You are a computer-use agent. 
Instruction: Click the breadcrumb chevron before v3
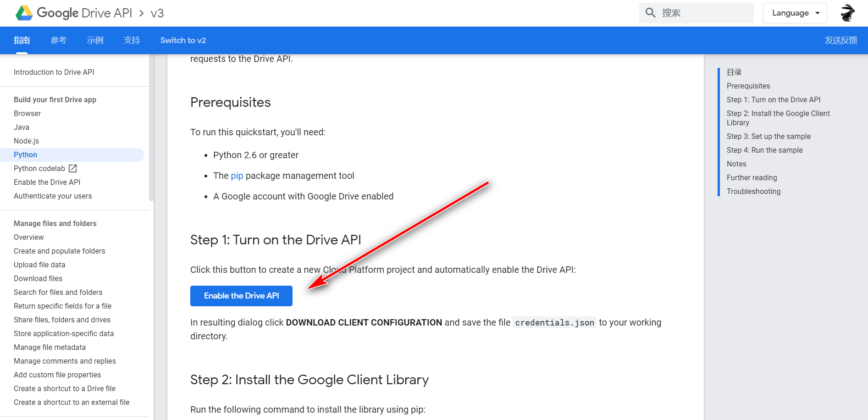tap(141, 13)
